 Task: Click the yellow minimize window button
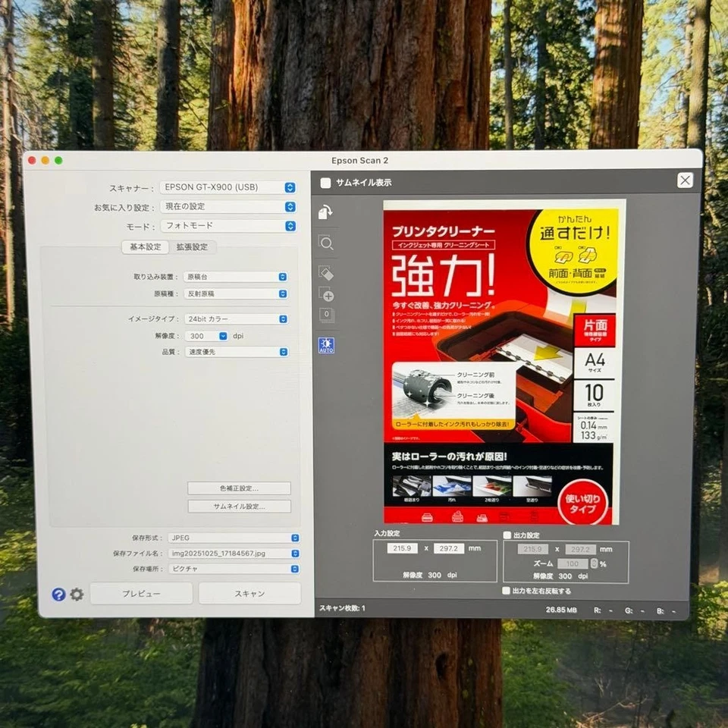[45, 160]
